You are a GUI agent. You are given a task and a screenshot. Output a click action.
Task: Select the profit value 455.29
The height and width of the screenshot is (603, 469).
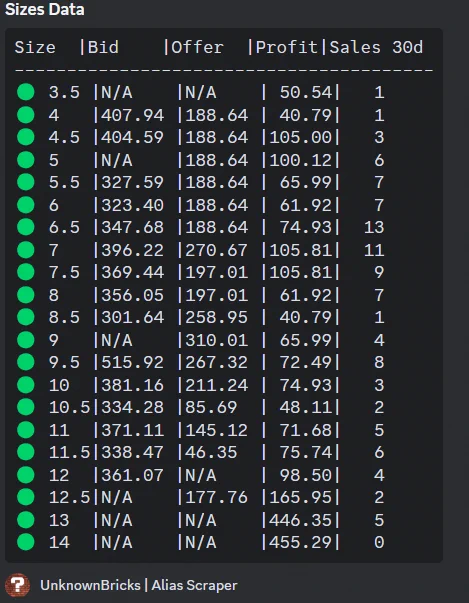[300, 543]
